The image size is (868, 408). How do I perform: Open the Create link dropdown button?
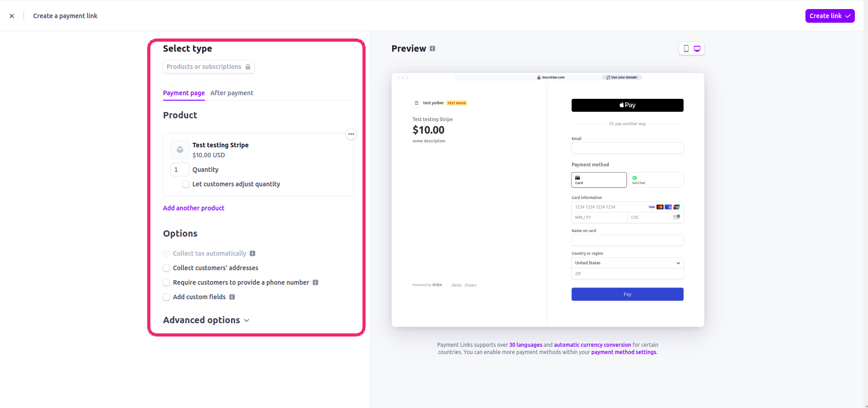click(830, 16)
